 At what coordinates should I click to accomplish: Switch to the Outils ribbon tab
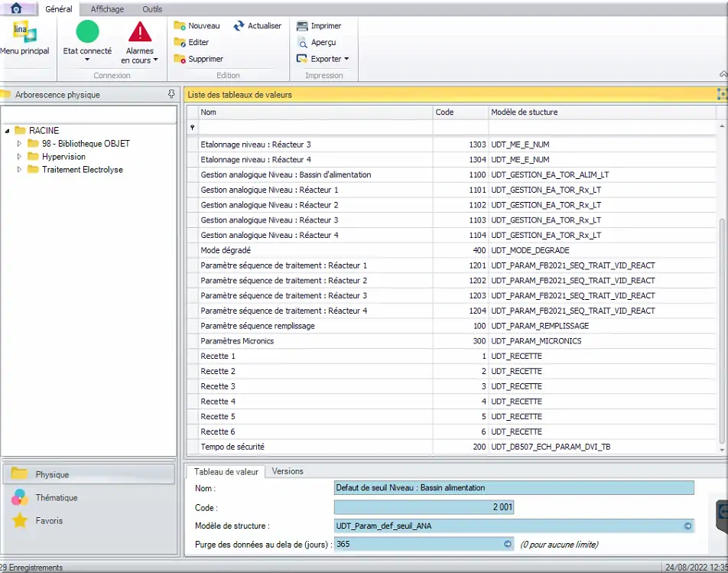152,9
